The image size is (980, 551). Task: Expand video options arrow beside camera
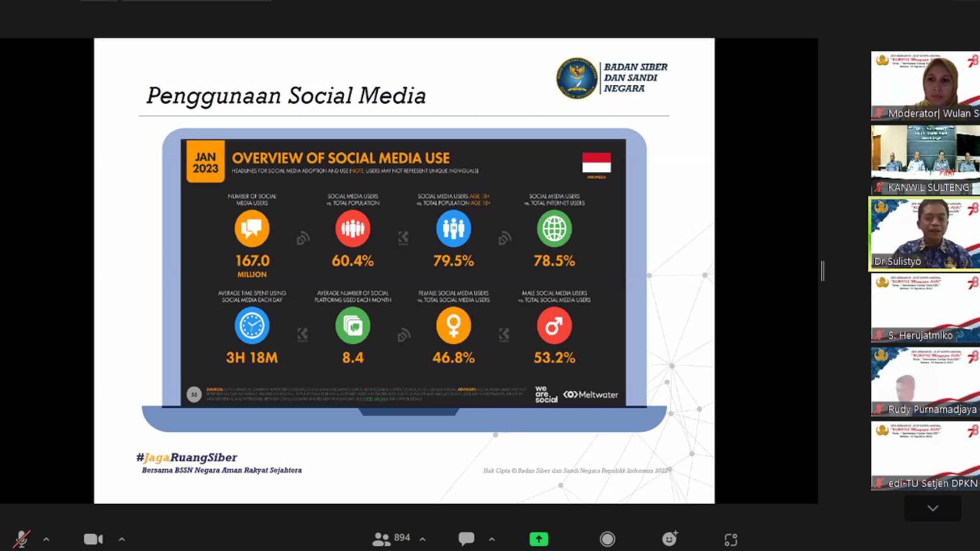(x=121, y=539)
